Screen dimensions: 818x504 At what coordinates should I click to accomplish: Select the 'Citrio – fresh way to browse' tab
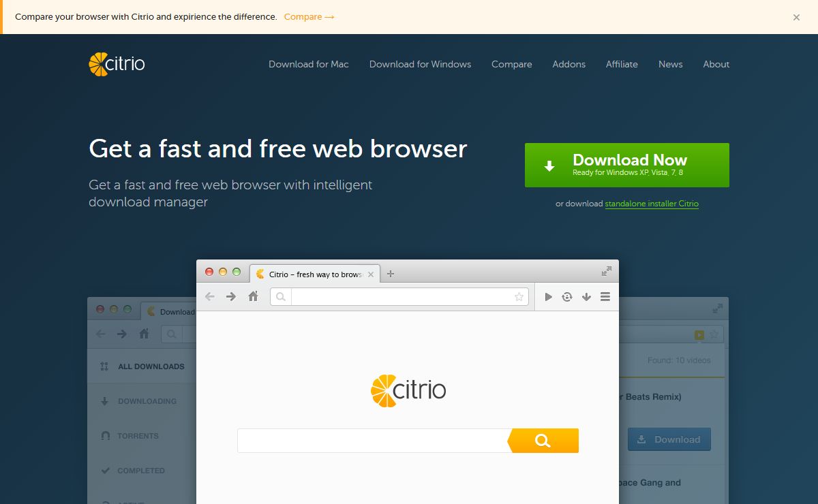(x=314, y=274)
